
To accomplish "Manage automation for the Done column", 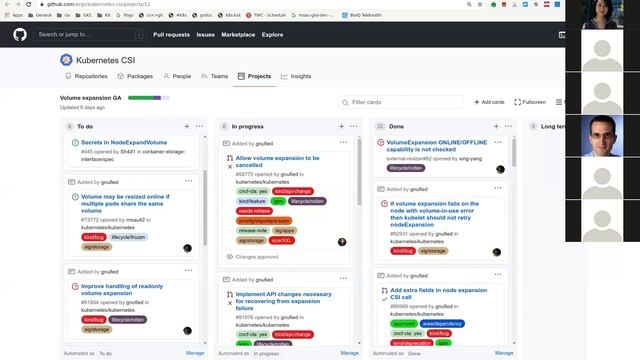I will (x=504, y=353).
